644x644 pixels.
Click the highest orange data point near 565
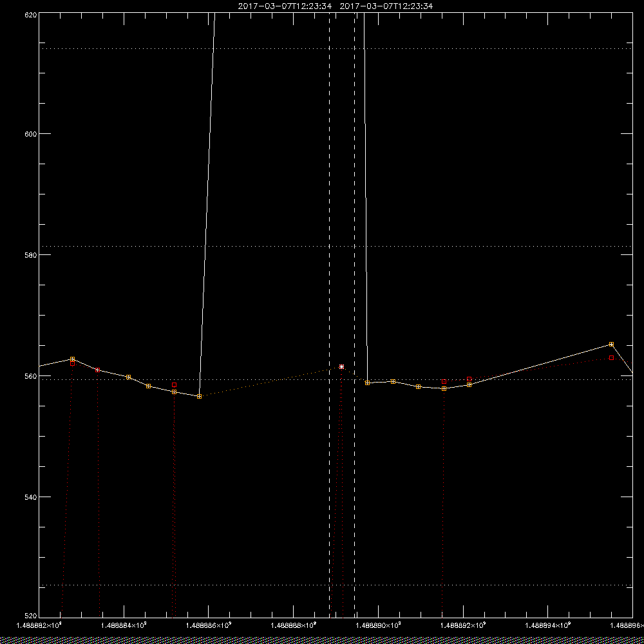[x=611, y=344]
